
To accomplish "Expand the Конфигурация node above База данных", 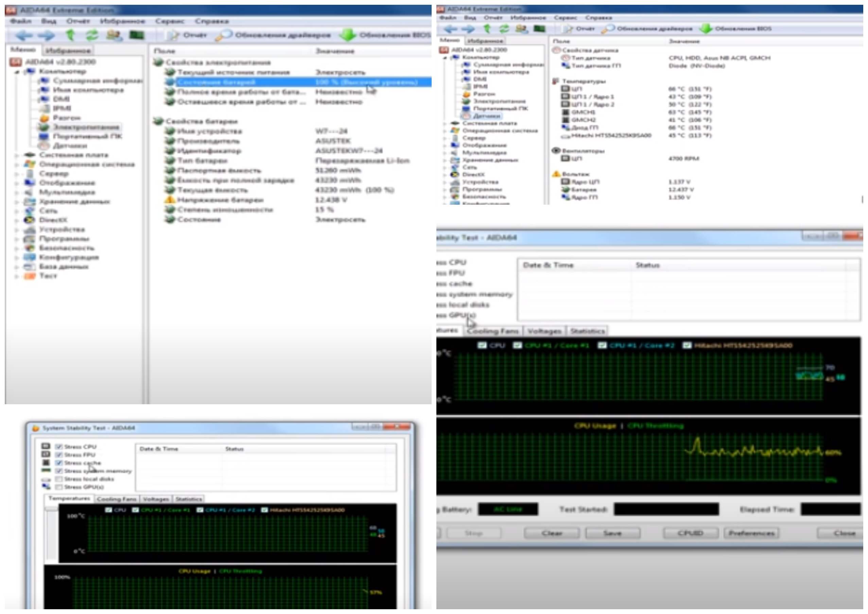I will [17, 258].
